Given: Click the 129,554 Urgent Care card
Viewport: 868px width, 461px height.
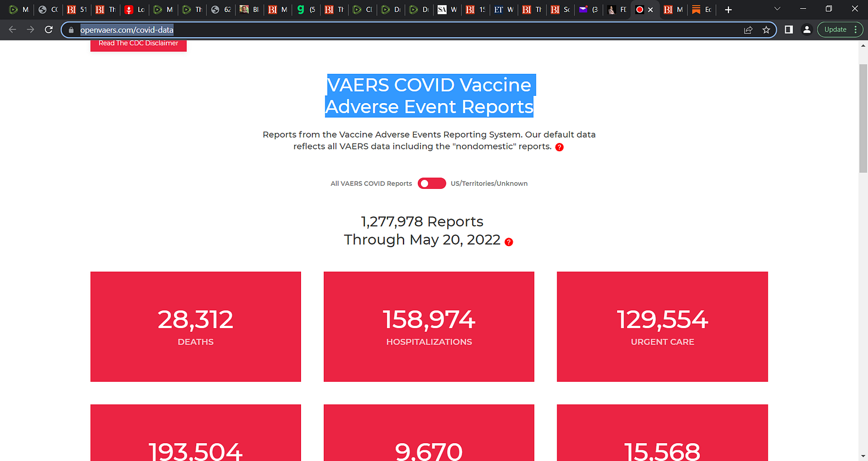Looking at the screenshot, I should [x=662, y=326].
